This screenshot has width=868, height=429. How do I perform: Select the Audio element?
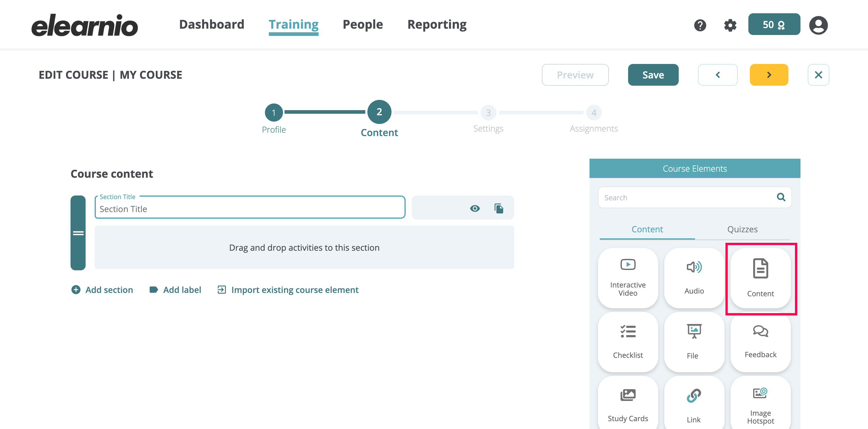pyautogui.click(x=694, y=278)
